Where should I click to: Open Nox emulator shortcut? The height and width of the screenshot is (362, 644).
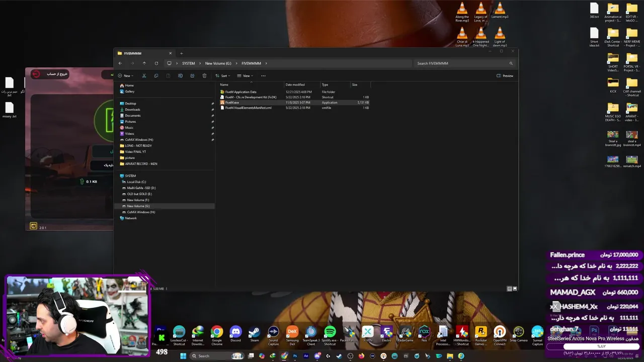click(424, 334)
